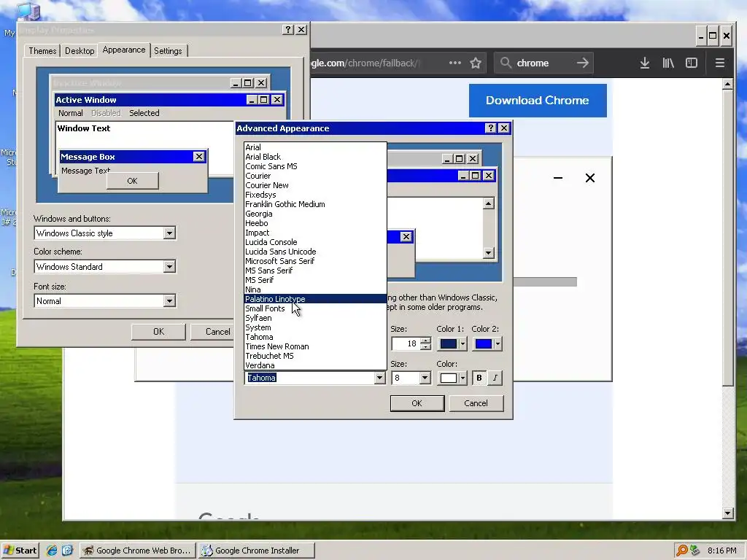
Task: Select Arial font from list
Action: click(315, 147)
